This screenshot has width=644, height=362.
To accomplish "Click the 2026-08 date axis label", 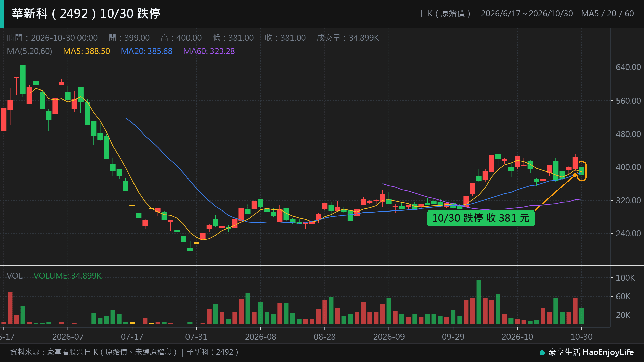I will [261, 337].
